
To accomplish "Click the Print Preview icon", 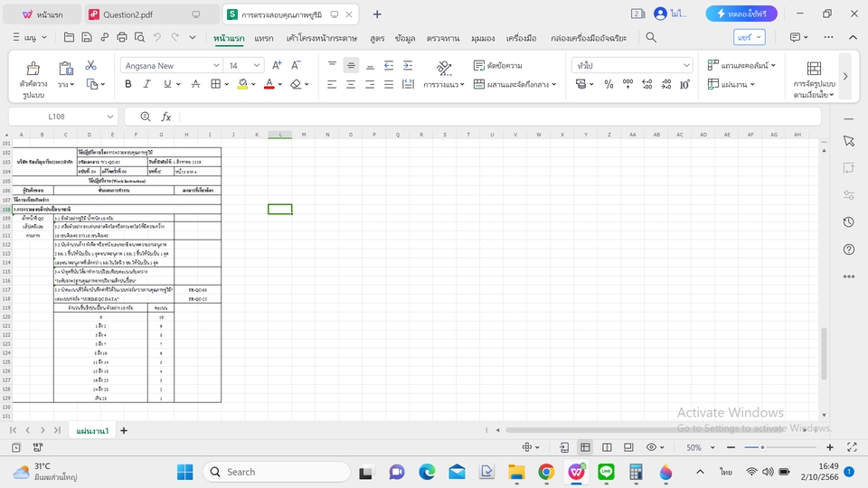I will pyautogui.click(x=140, y=37).
